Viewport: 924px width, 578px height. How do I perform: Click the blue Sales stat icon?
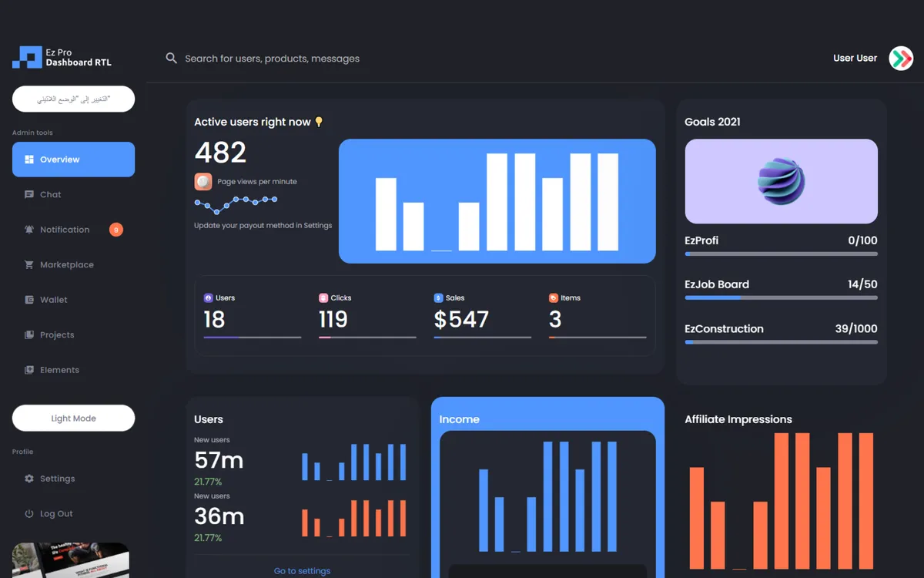[x=438, y=297]
